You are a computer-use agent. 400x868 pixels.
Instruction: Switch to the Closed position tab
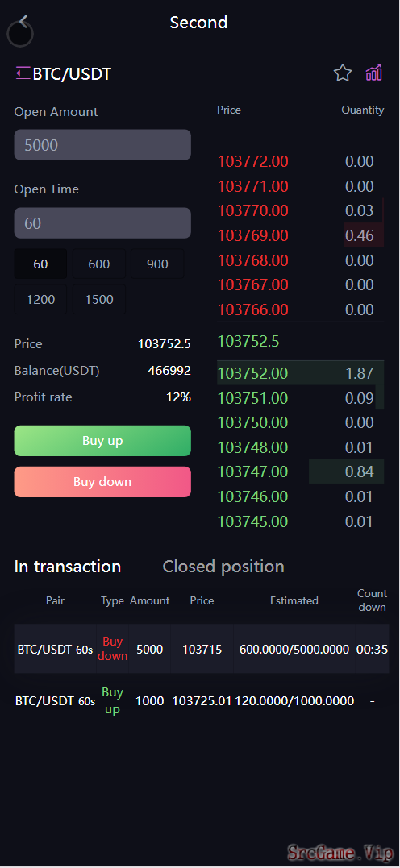pyautogui.click(x=223, y=567)
